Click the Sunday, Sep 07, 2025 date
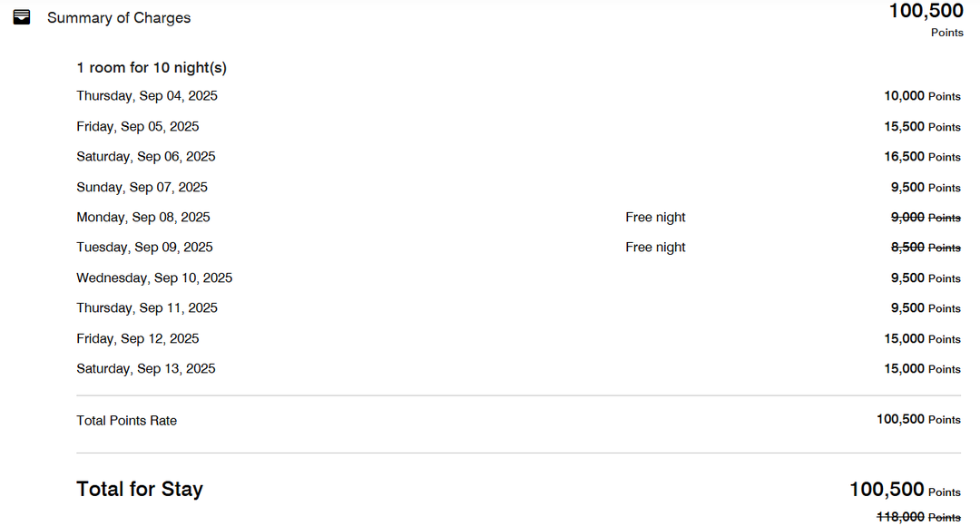The image size is (980, 526). 142,188
